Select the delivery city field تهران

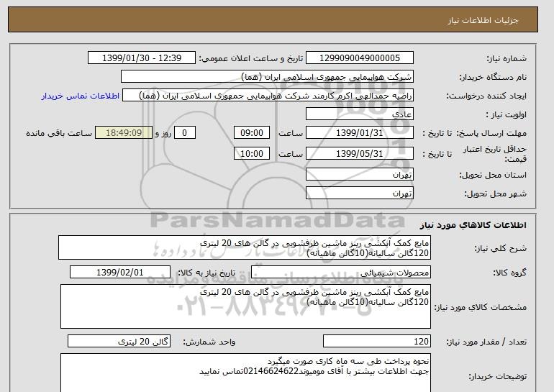(359, 193)
